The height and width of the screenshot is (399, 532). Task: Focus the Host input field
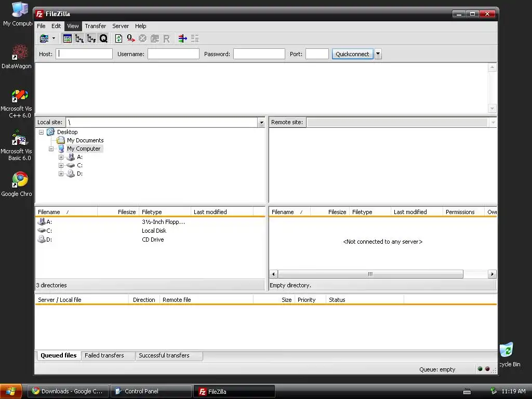[84, 54]
